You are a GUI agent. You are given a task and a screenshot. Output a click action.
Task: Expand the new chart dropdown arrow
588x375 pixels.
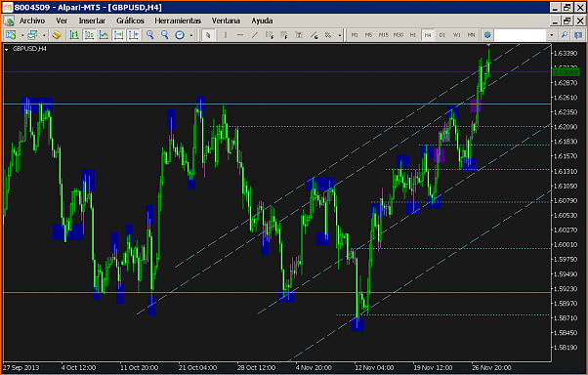coord(22,35)
